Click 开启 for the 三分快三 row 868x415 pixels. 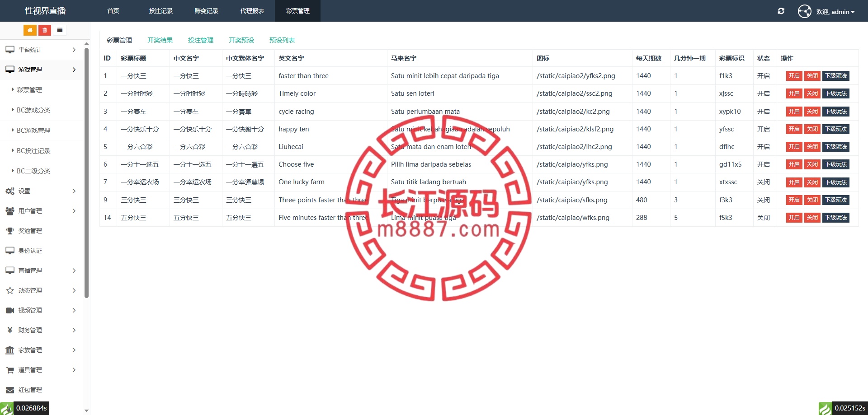[x=794, y=200]
